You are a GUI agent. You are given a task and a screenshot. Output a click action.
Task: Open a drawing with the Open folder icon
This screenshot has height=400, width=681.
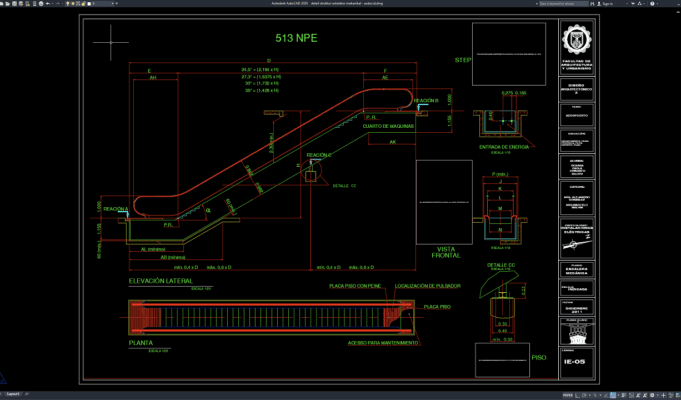[x=7, y=3]
